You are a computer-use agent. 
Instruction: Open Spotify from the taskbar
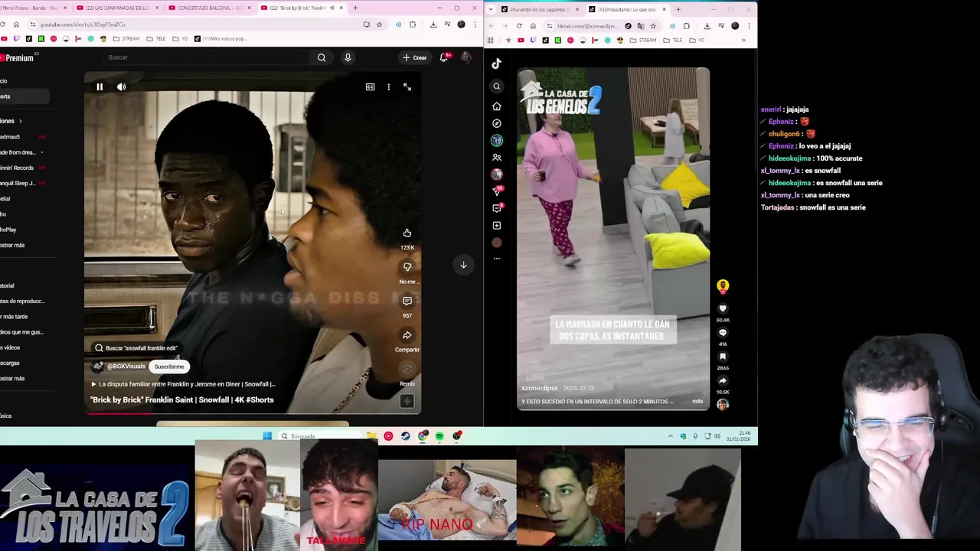(439, 436)
